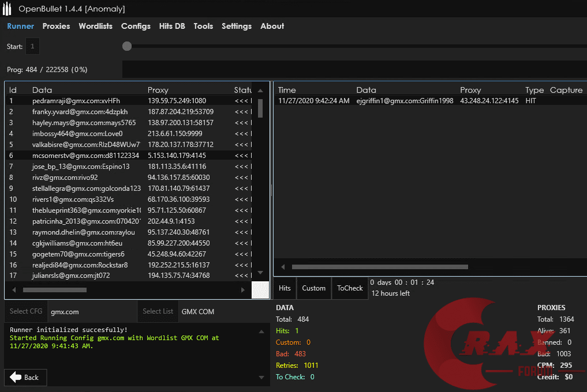Click the Start number input field
This screenshot has width=587, height=392.
click(x=32, y=46)
